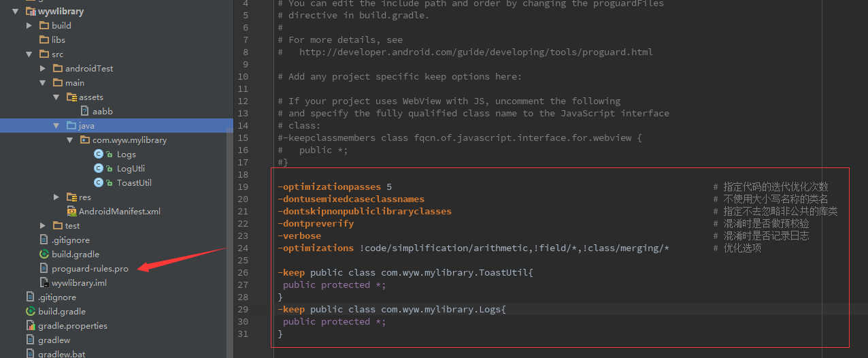
Task: Select proguard-rules.pro in project tree
Action: point(90,269)
